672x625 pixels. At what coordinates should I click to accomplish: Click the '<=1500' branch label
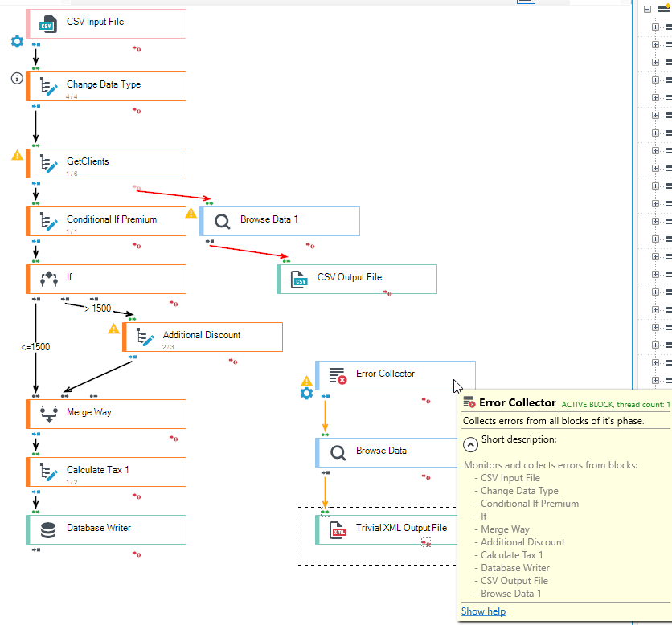[x=35, y=347]
